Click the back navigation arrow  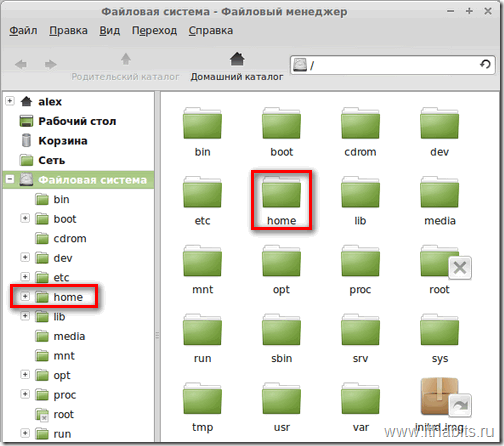point(21,64)
